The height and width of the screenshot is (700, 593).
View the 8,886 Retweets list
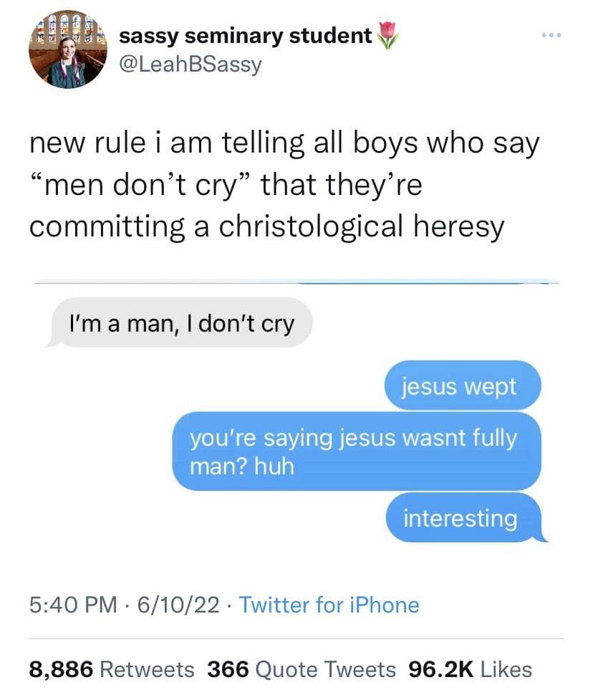(112, 669)
